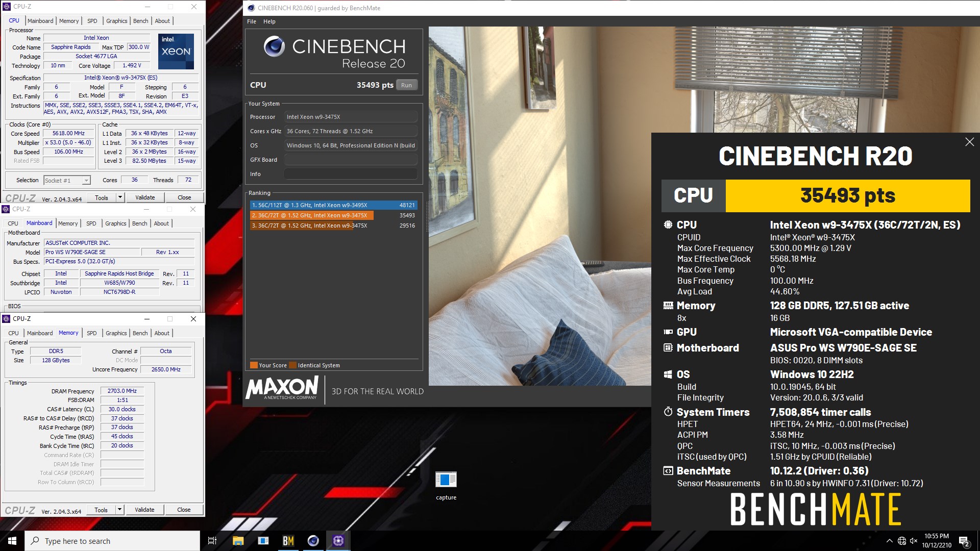Screen dimensions: 980x551
Task: Click the Intel Xeon logo in CPU-Z
Action: coord(176,51)
